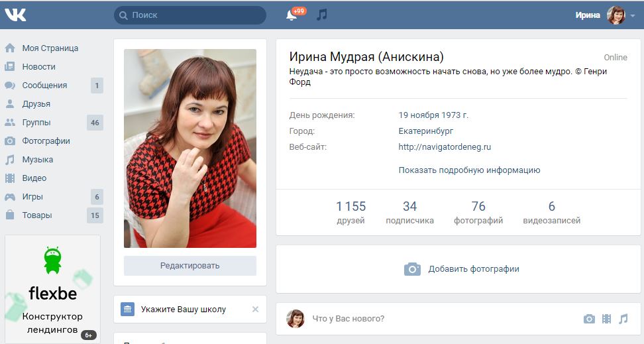Click the film icon beside Видео
The width and height of the screenshot is (644, 344).
(x=10, y=178)
